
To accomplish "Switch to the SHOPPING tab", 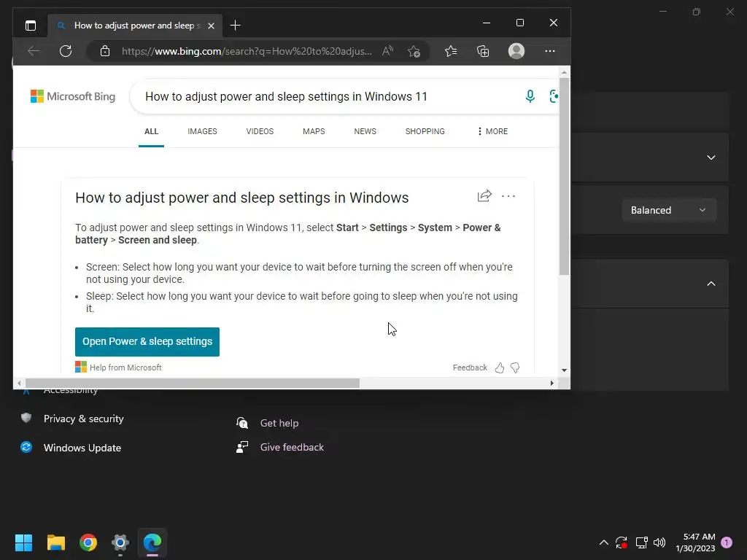I will pyautogui.click(x=425, y=131).
